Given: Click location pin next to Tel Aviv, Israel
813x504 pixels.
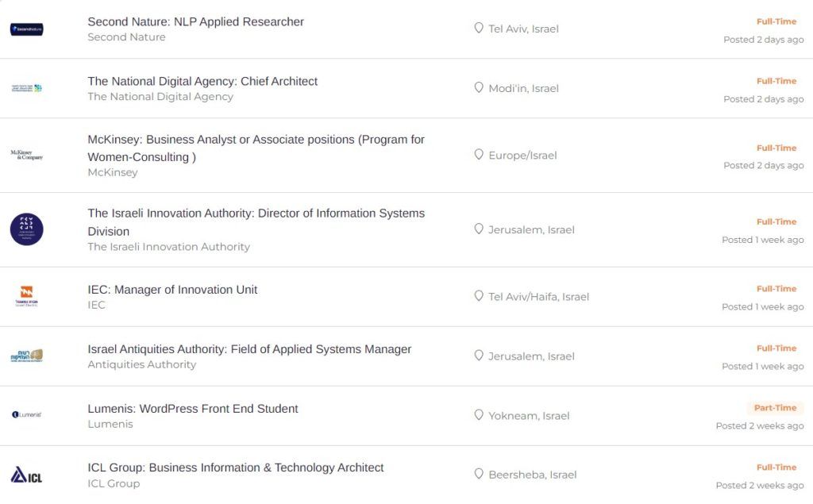Looking at the screenshot, I should [479, 28].
